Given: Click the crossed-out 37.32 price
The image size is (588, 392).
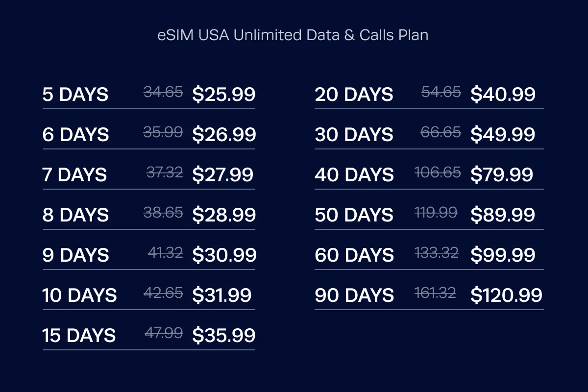Looking at the screenshot, I should click(165, 172).
